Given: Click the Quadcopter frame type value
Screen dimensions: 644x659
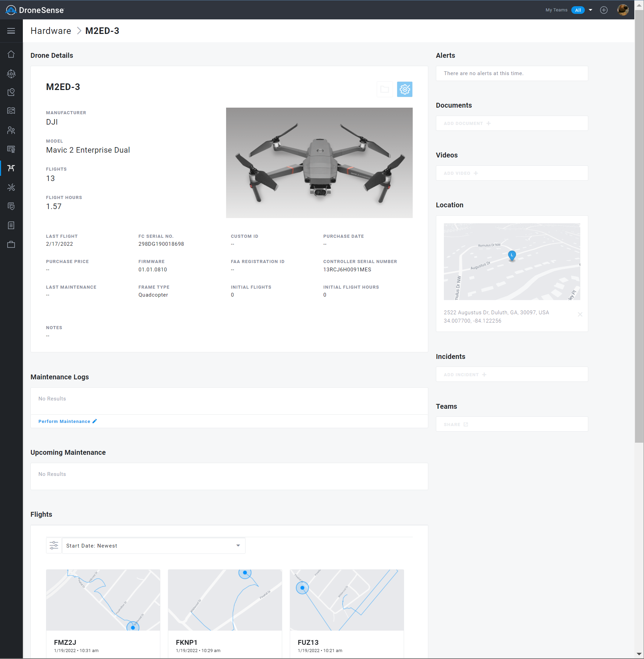Looking at the screenshot, I should tap(153, 295).
